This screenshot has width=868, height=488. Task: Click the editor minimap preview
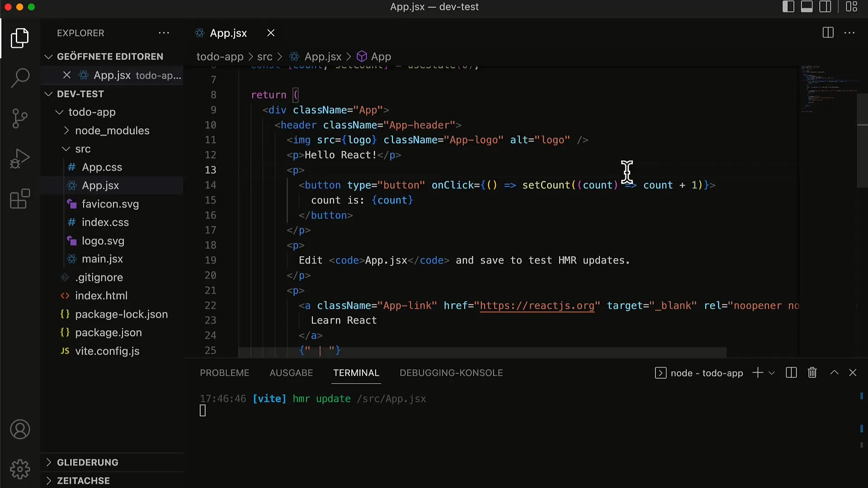click(827, 89)
